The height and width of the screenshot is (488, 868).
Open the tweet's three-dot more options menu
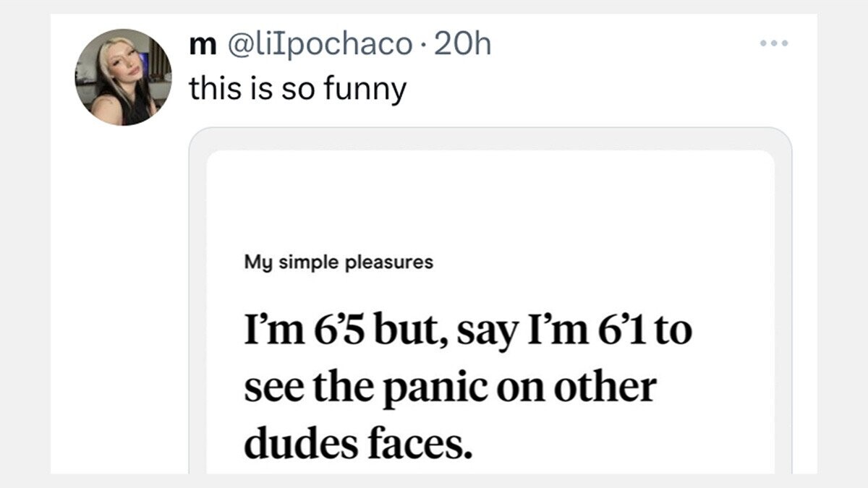pos(774,43)
